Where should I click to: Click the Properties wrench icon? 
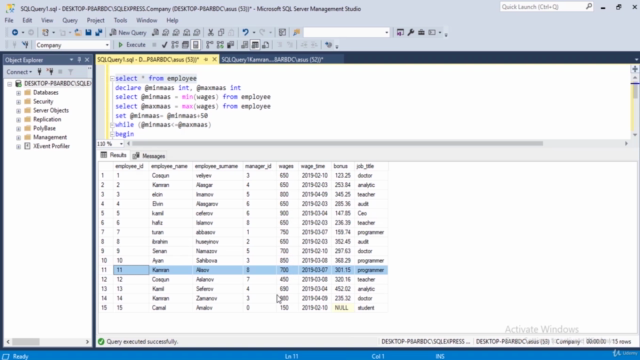(x=411, y=32)
